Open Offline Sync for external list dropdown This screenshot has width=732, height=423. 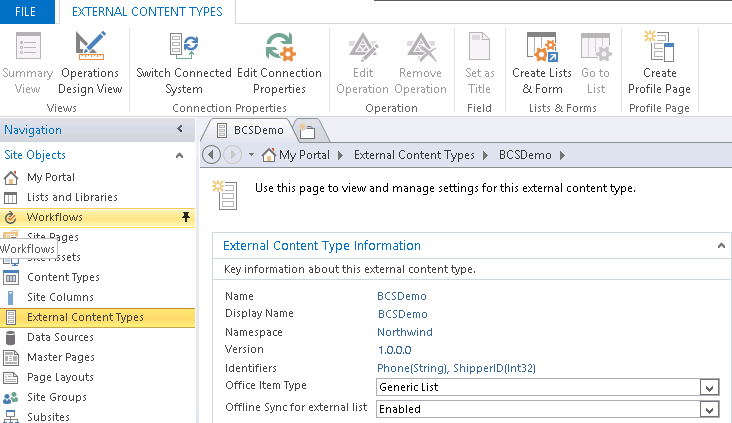click(x=709, y=409)
